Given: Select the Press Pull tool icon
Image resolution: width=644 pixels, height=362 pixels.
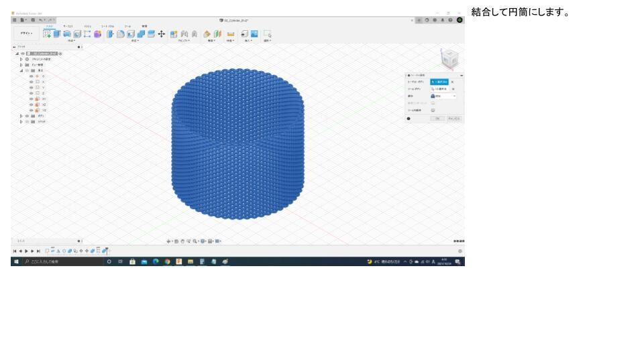Looking at the screenshot, I should tap(110, 34).
